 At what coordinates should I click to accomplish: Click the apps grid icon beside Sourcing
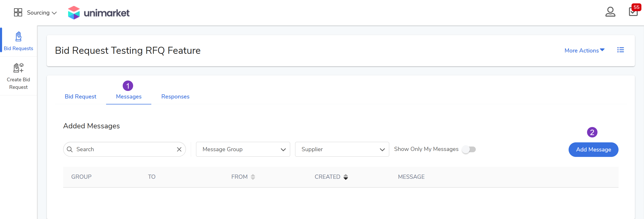tap(18, 12)
